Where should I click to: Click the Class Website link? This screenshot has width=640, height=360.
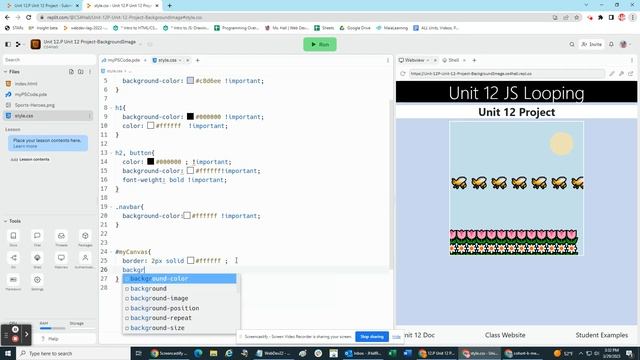pyautogui.click(x=505, y=335)
